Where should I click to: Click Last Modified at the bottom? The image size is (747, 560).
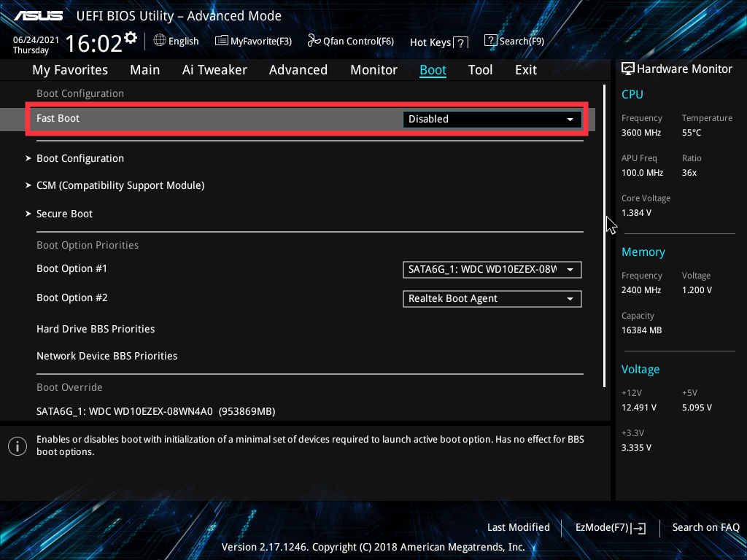click(518, 528)
